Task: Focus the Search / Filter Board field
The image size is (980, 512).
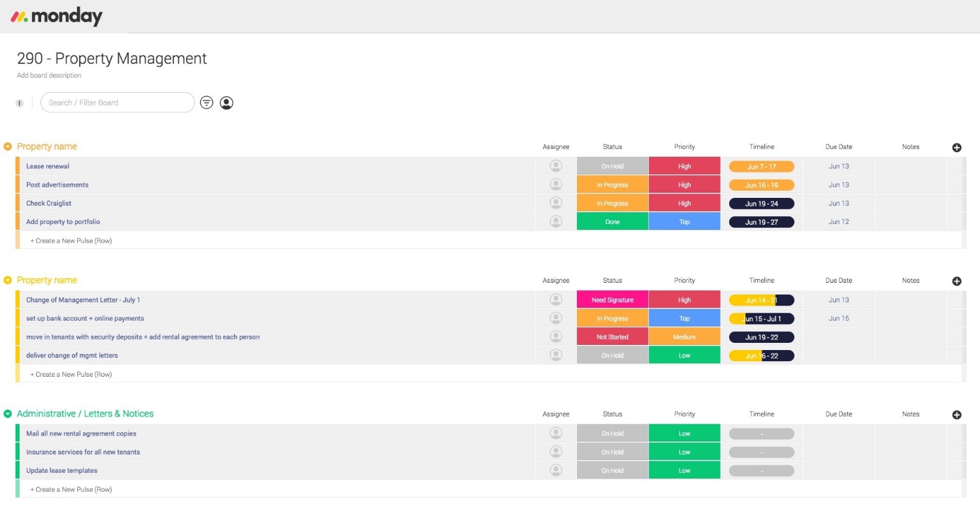Action: pyautogui.click(x=118, y=103)
